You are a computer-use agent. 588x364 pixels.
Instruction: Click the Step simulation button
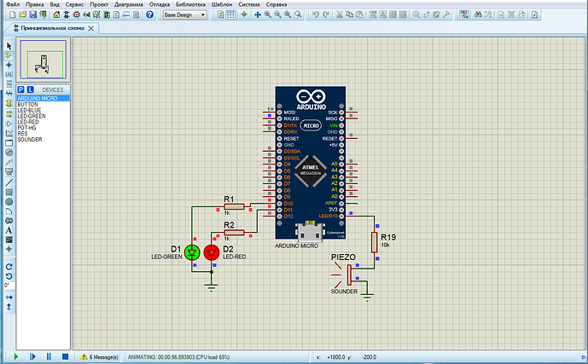(32, 356)
